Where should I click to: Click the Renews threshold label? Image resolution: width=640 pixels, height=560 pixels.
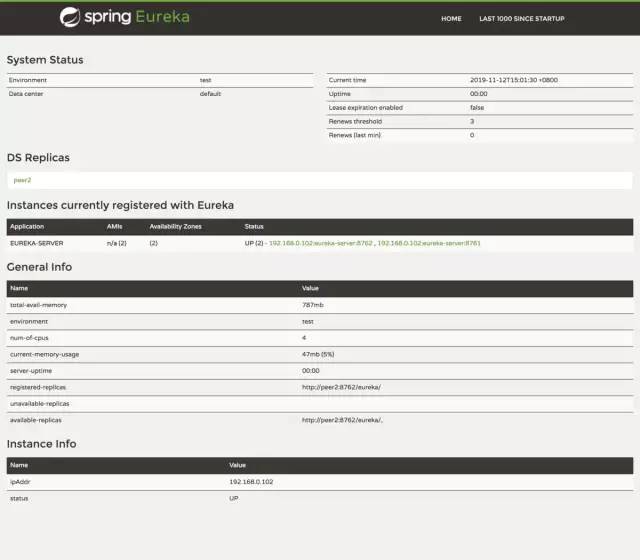click(356, 122)
